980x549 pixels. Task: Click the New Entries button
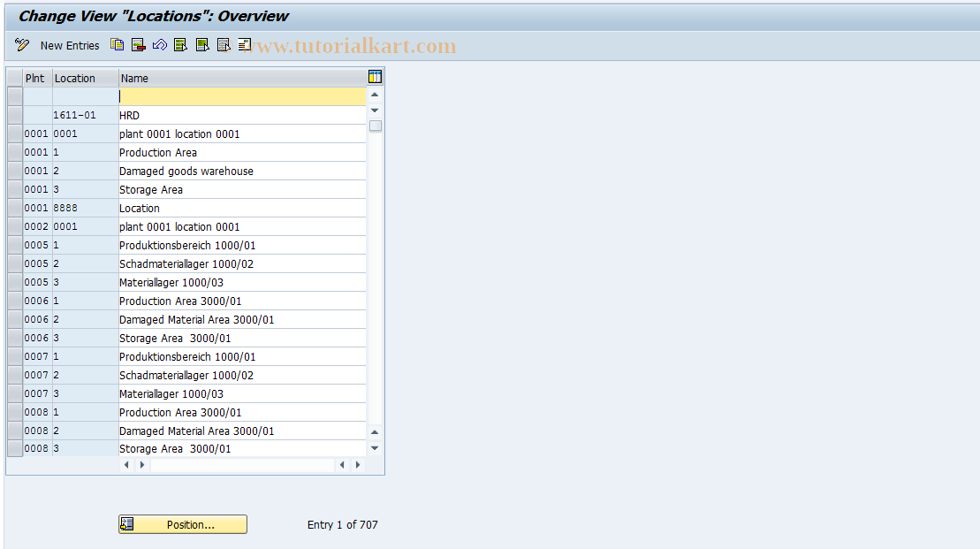[x=70, y=45]
